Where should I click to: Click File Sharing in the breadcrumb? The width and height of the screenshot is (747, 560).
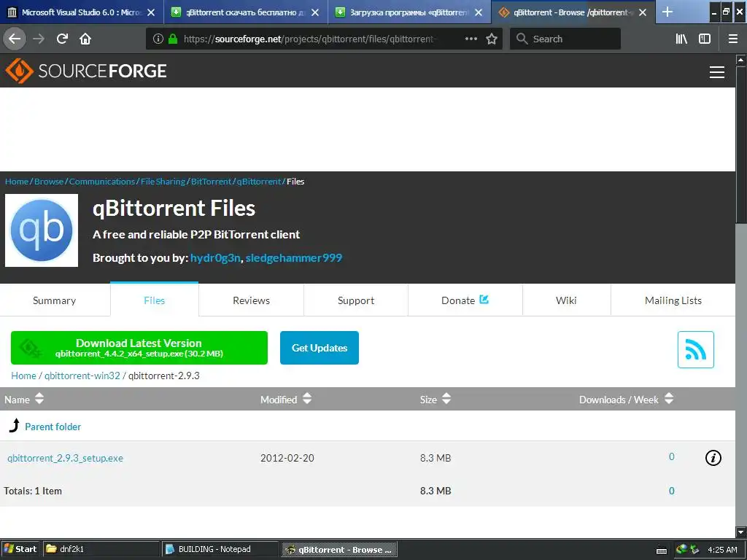(163, 182)
